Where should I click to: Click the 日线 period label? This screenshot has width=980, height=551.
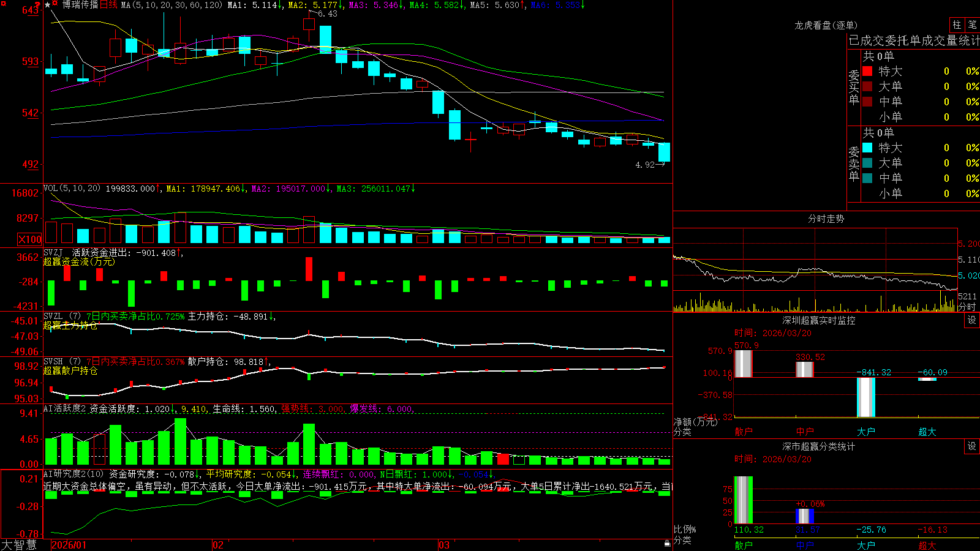108,5
